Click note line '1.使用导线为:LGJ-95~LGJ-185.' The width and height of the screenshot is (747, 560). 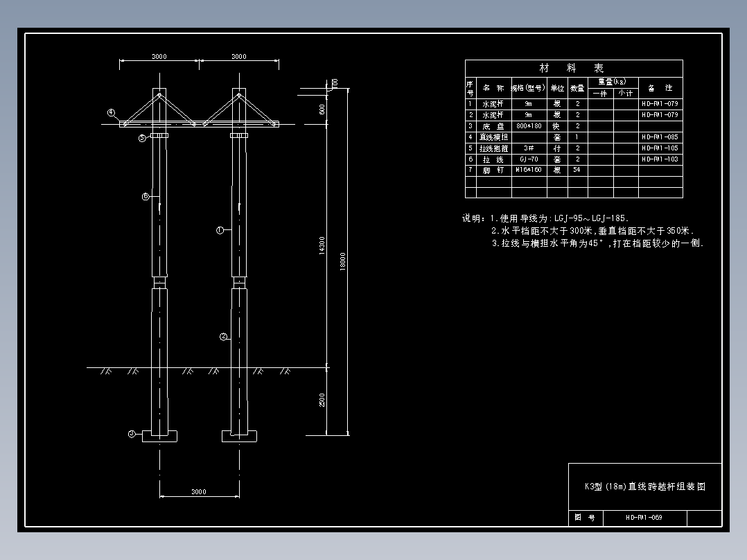click(x=559, y=218)
